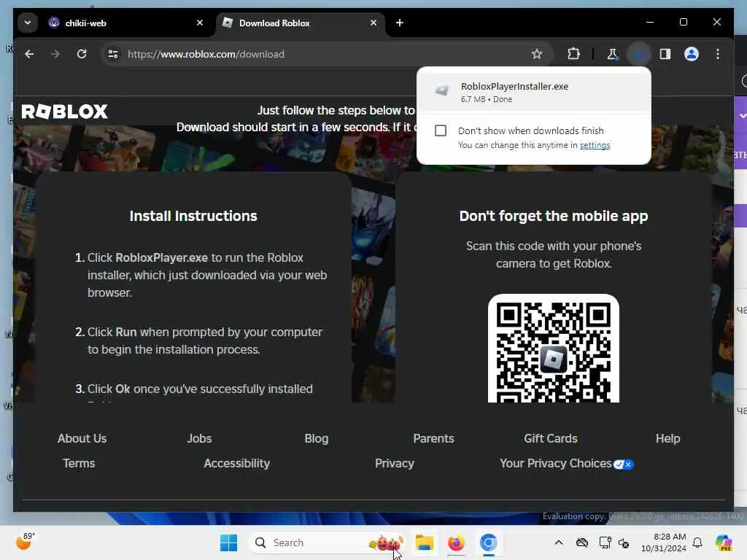Open RobloxPlayerInstaller.exe from downloads popup

point(533,91)
